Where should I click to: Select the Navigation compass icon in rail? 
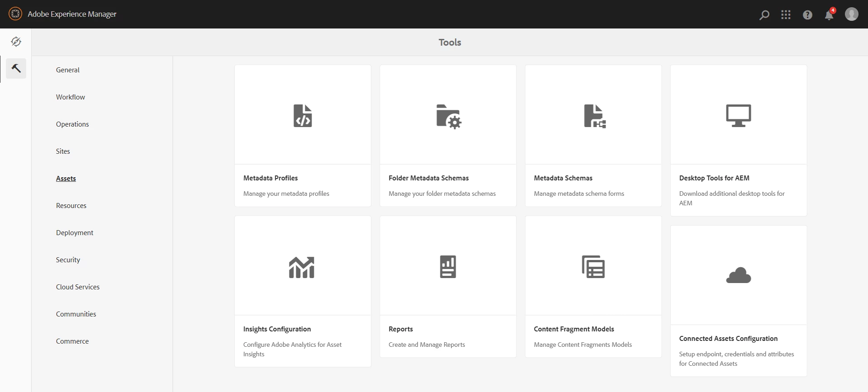pyautogui.click(x=16, y=42)
